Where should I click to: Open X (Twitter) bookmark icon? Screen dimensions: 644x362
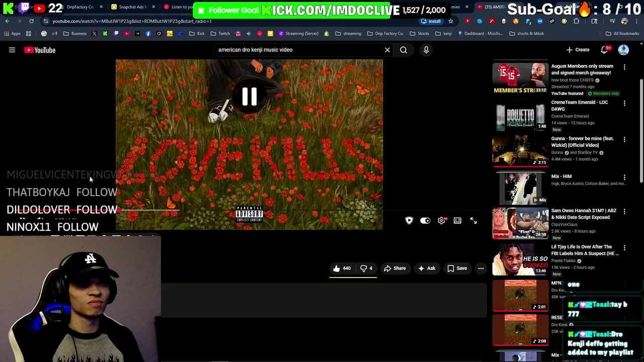94,34
